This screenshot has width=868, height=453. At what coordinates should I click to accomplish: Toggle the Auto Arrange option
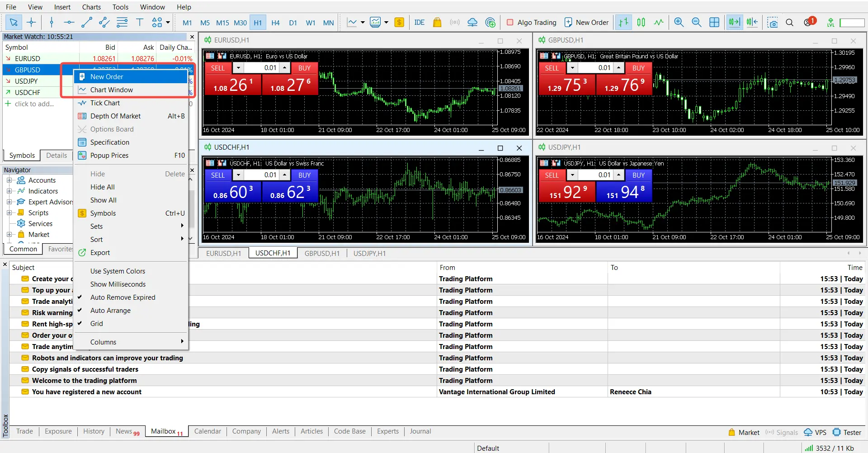point(110,311)
